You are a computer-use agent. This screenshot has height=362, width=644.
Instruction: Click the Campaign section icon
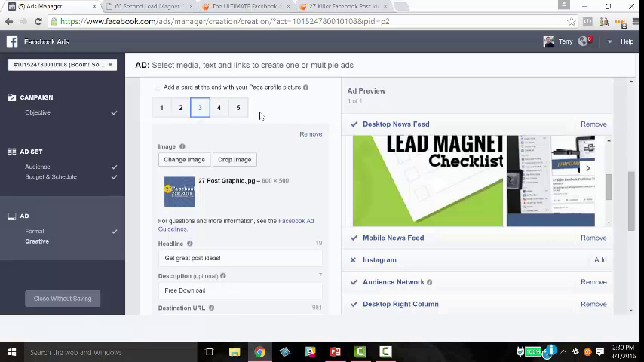click(x=12, y=97)
